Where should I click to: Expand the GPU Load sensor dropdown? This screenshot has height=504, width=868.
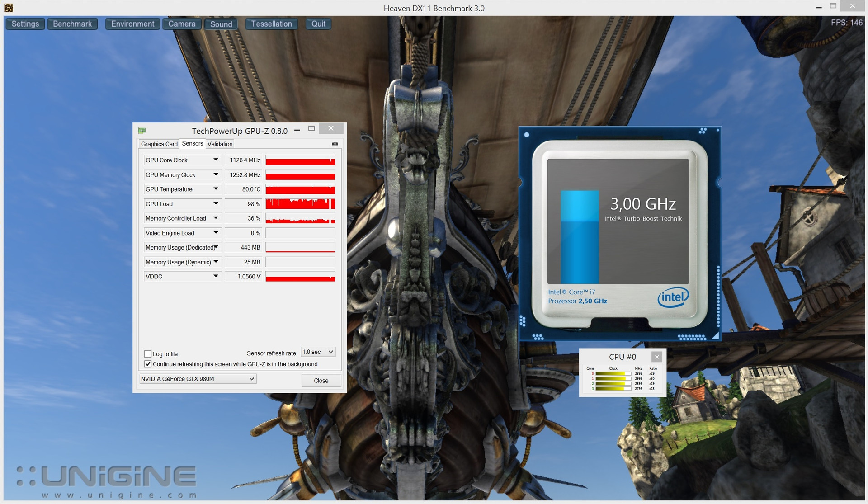point(216,204)
